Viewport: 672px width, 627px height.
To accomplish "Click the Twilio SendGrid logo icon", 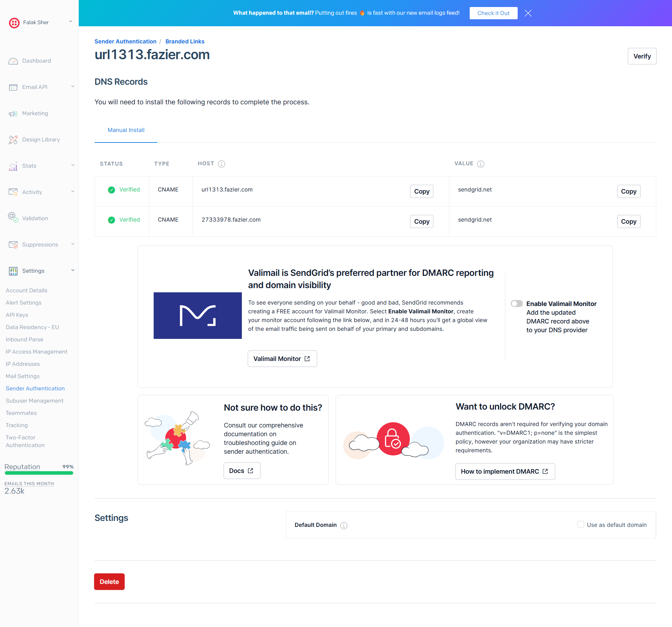I will coord(14,23).
